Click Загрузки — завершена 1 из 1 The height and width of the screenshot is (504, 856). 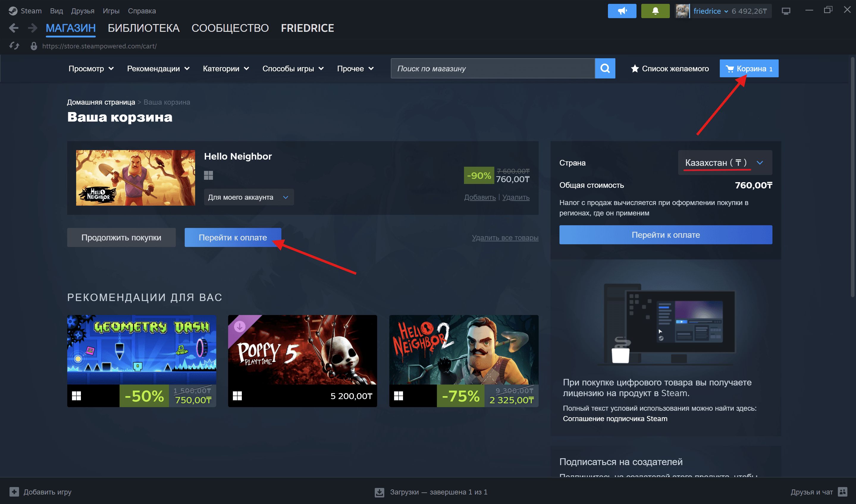coord(438,492)
